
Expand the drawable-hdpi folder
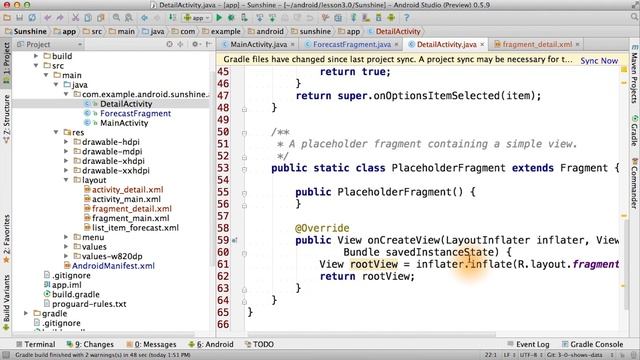(x=66, y=142)
